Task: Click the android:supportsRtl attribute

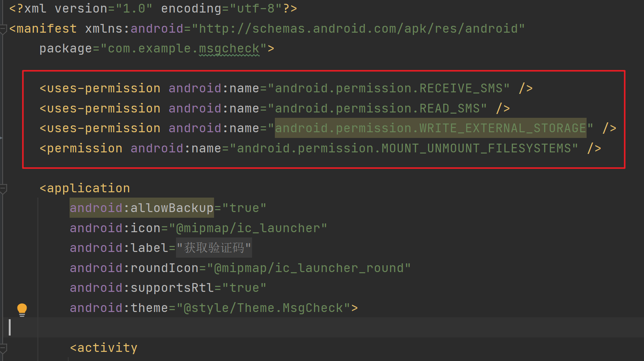Action: pyautogui.click(x=142, y=288)
